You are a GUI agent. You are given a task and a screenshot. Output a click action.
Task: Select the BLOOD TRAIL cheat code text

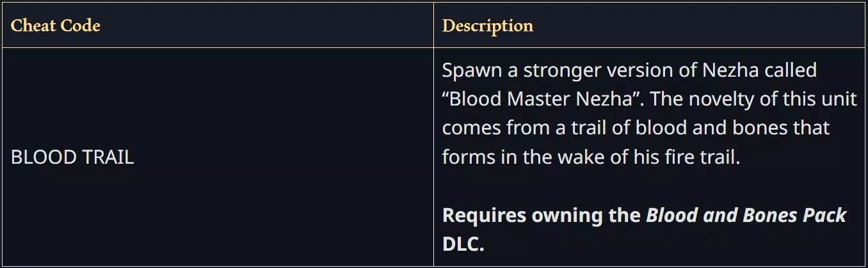72,157
